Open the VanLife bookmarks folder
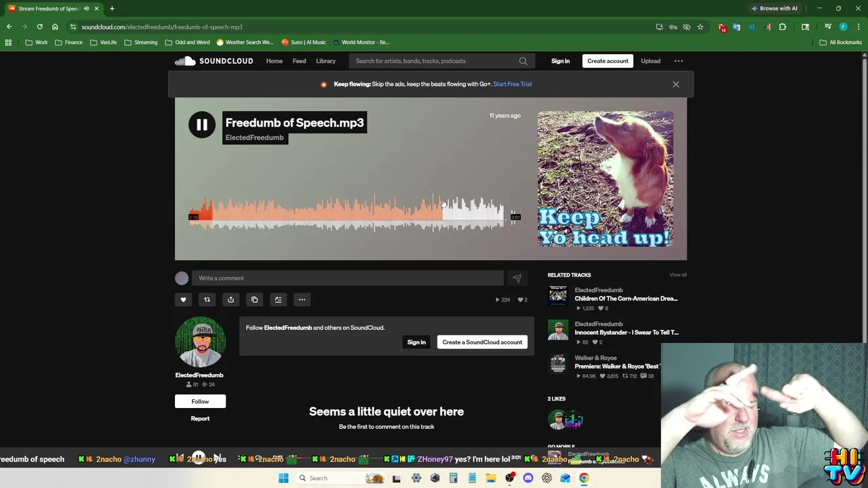 [103, 42]
